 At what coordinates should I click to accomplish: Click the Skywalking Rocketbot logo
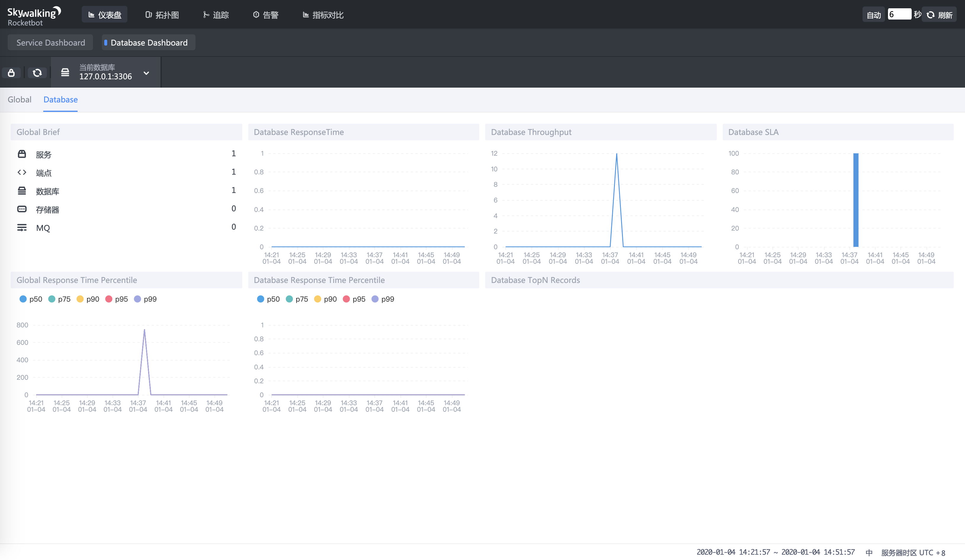point(34,16)
